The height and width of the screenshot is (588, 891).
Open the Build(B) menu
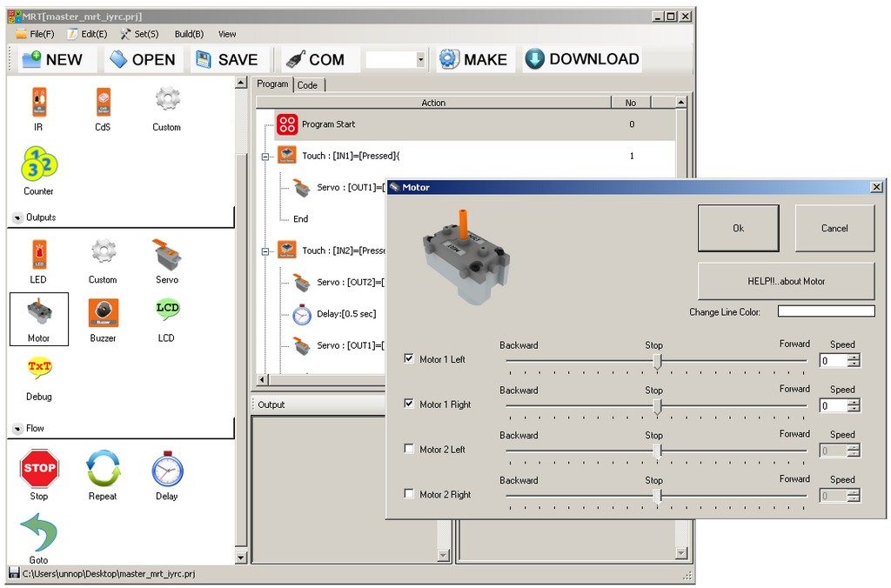click(189, 34)
